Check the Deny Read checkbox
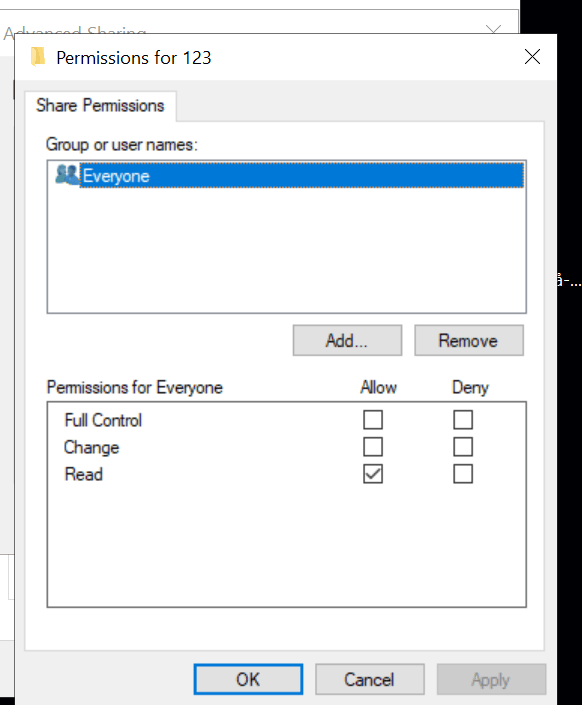The width and height of the screenshot is (582, 705). pos(463,474)
